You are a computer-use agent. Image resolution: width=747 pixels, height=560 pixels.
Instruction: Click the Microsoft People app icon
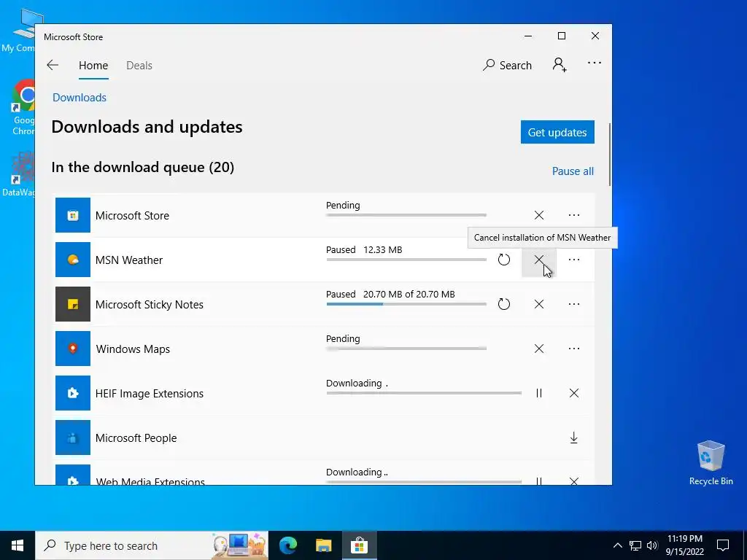pyautogui.click(x=73, y=437)
